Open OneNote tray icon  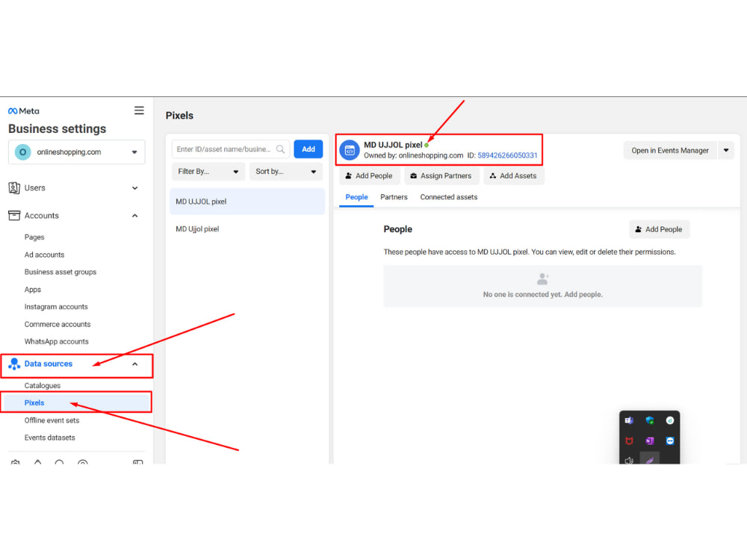(x=649, y=441)
